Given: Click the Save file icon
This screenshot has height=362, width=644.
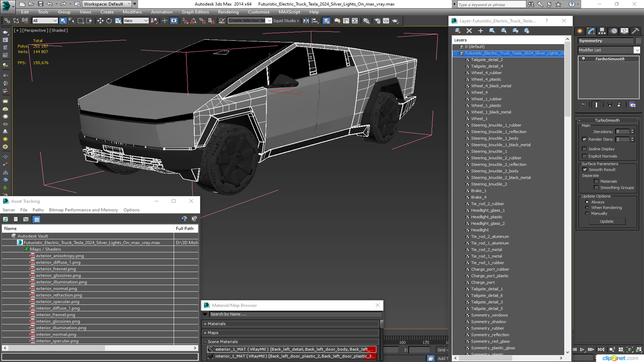Looking at the screenshot, I should [x=41, y=4].
